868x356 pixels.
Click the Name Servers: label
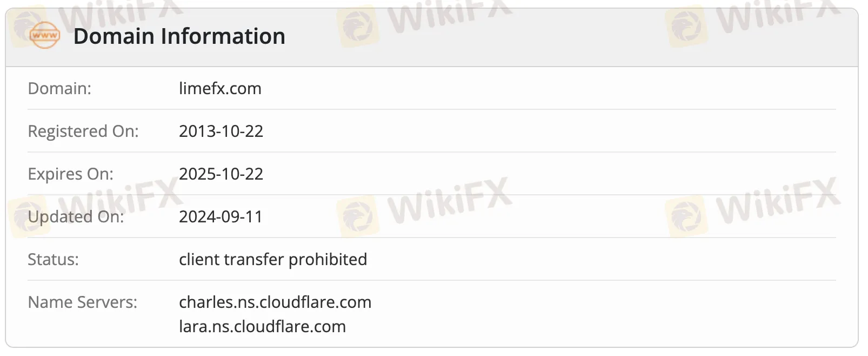(83, 302)
